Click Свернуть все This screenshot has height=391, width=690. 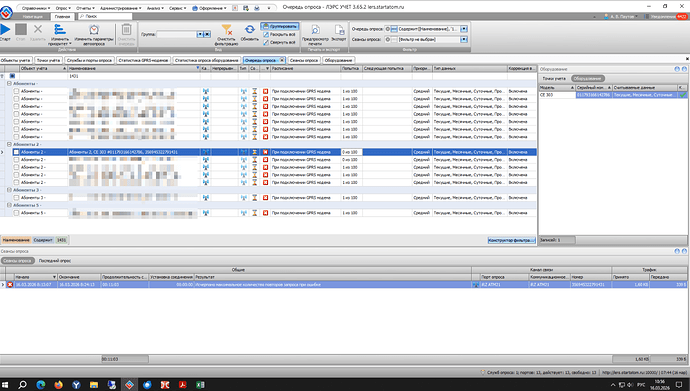click(279, 43)
